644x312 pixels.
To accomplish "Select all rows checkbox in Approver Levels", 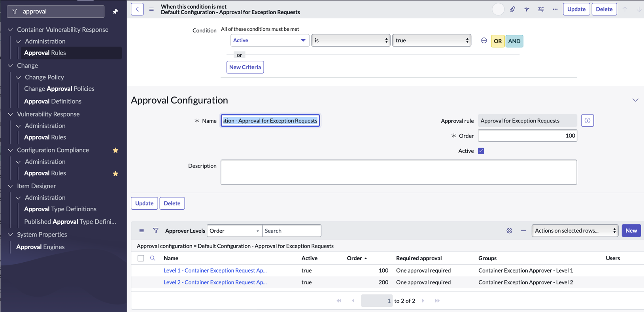I will point(141,258).
